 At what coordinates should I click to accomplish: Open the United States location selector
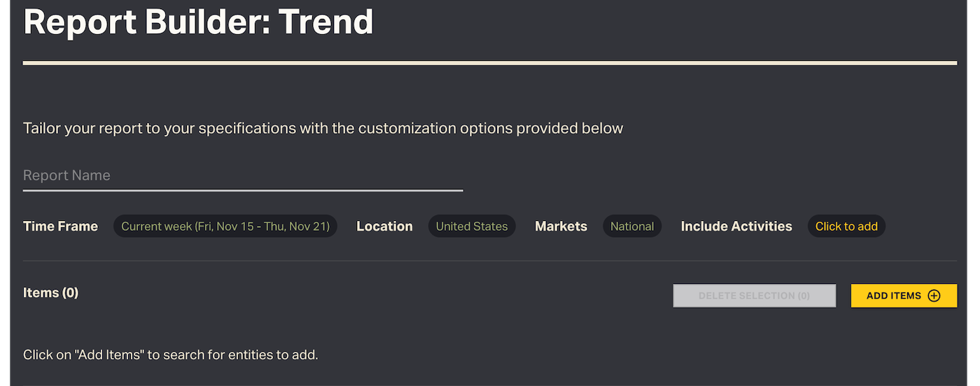472,227
